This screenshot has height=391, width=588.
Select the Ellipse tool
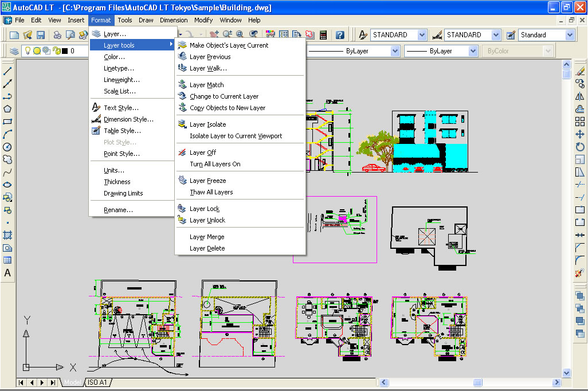pos(7,185)
